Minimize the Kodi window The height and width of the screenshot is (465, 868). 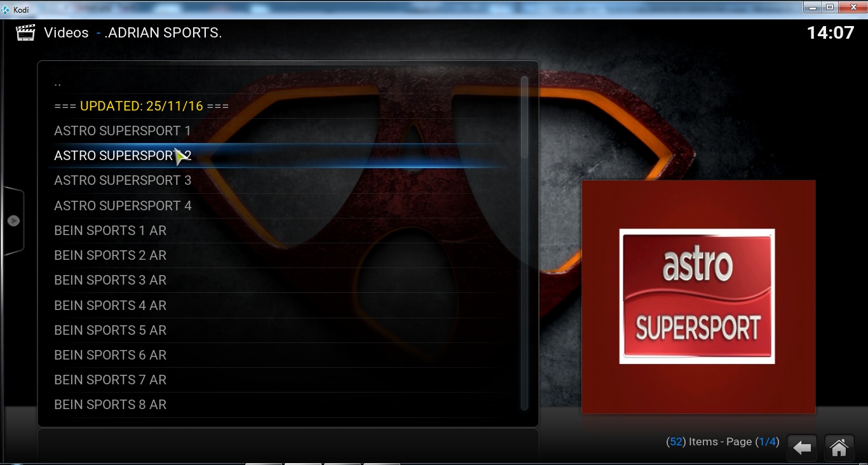[x=813, y=7]
